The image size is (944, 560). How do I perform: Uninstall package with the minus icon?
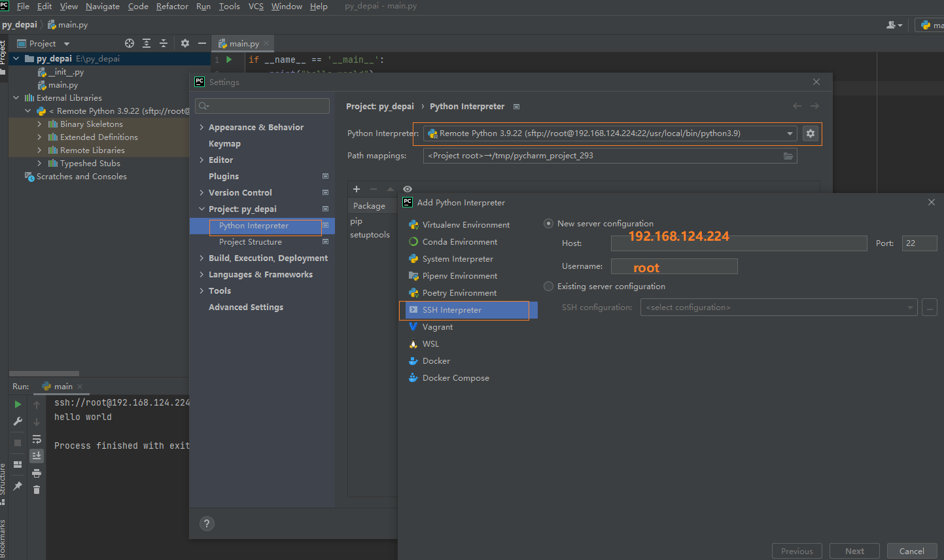point(374,189)
